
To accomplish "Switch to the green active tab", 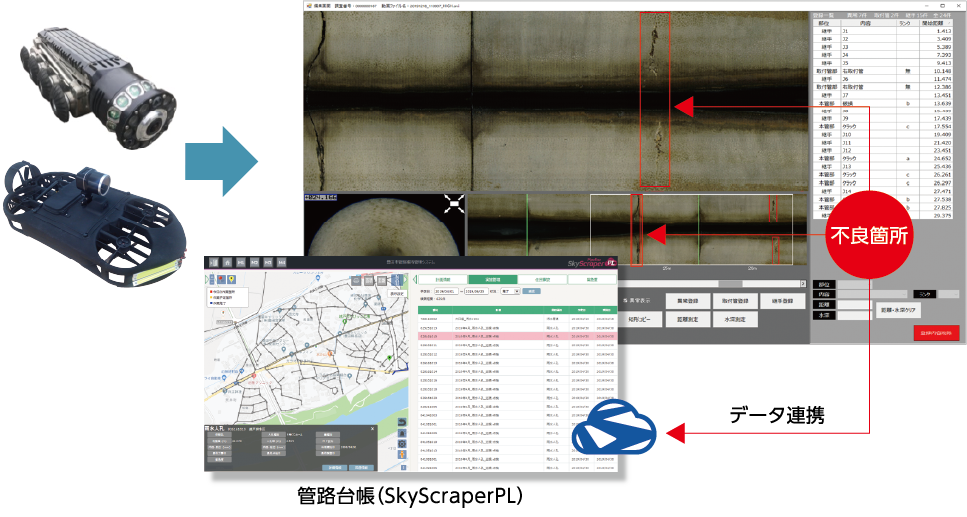I will coord(493,279).
